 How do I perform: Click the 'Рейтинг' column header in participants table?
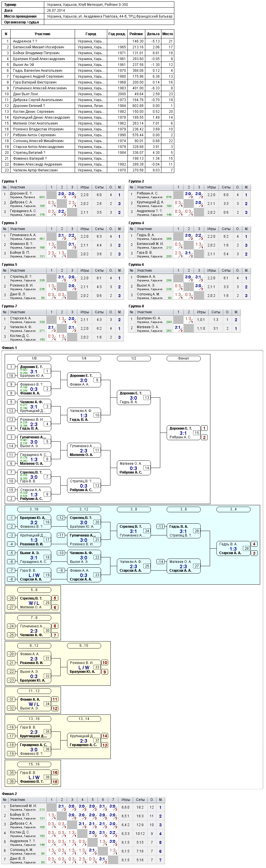click(x=136, y=34)
